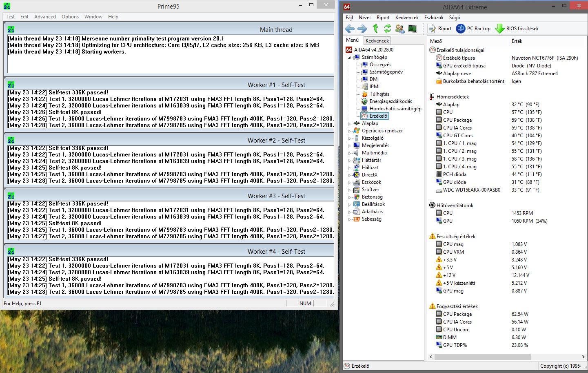Click the Worker #3 Self-Test window icon
This screenshot has height=373, width=588.
click(11, 196)
